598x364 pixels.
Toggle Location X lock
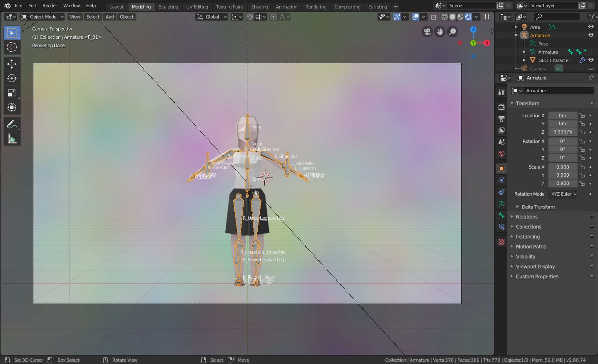click(582, 116)
